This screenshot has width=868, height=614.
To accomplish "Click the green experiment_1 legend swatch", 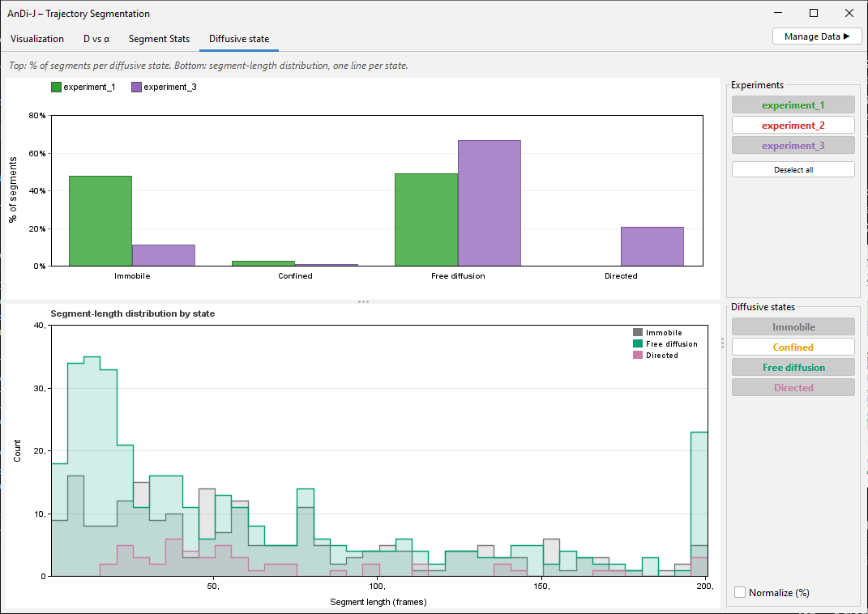I will 56,87.
